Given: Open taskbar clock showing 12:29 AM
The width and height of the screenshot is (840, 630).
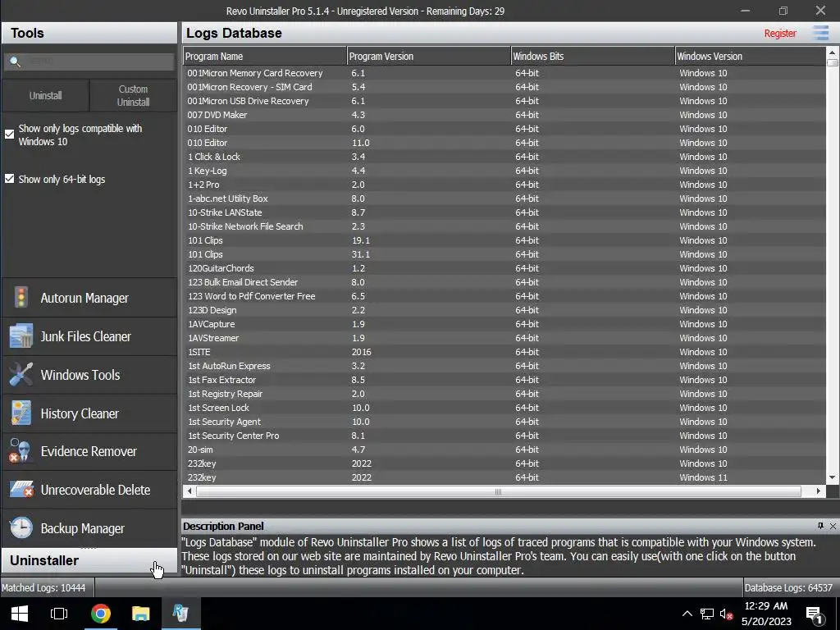Looking at the screenshot, I should pos(766,614).
